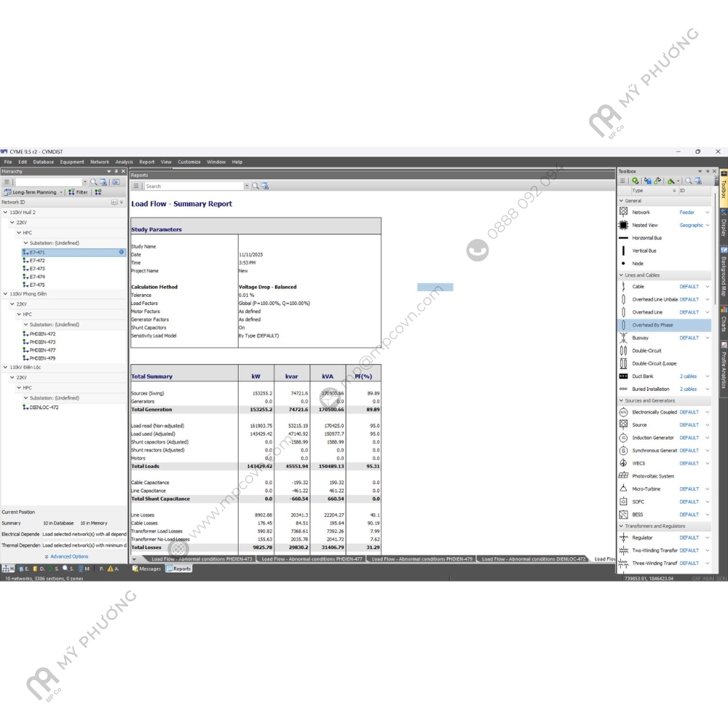728x728 pixels.
Task: Click the Synchronous Generator icon
Action: [x=623, y=451]
